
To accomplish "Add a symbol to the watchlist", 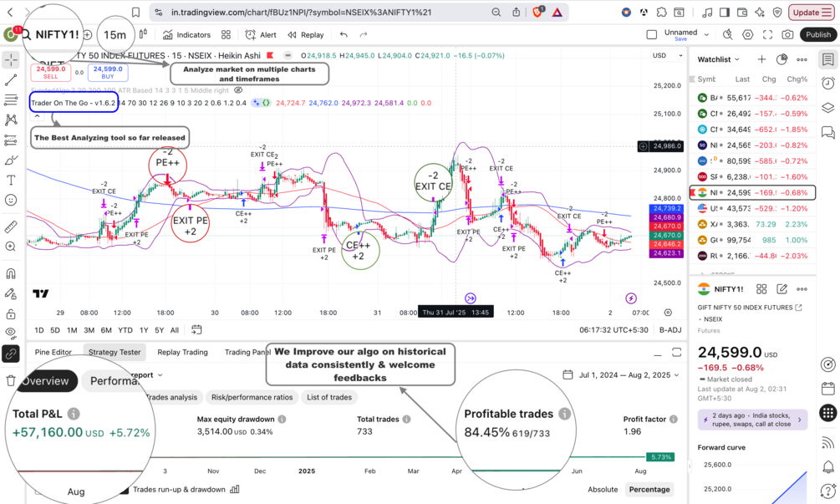I will tap(761, 59).
